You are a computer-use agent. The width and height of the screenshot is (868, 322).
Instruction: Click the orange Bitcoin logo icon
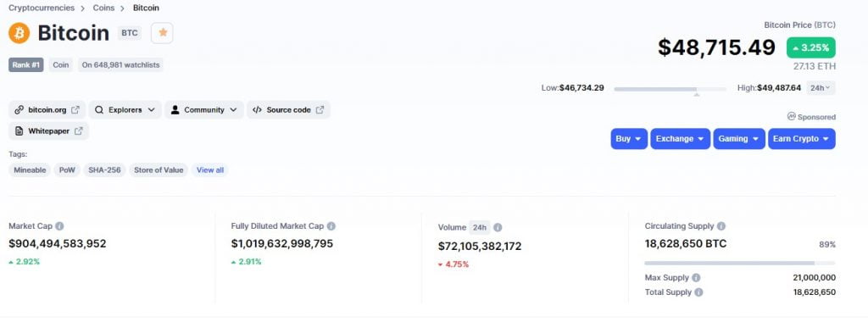19,33
